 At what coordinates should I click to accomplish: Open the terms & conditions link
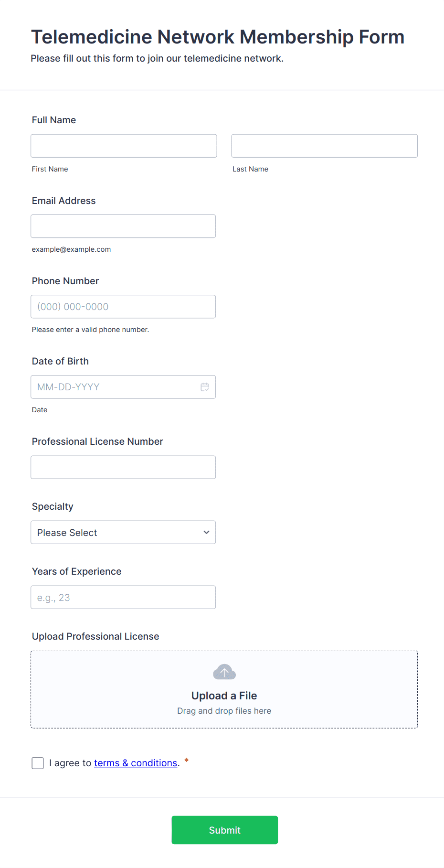click(136, 763)
